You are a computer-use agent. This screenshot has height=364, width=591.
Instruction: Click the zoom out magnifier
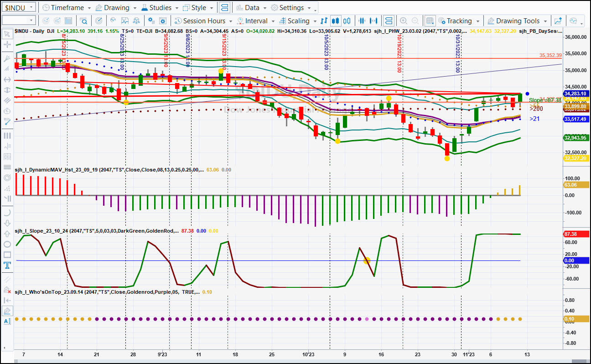[415, 21]
